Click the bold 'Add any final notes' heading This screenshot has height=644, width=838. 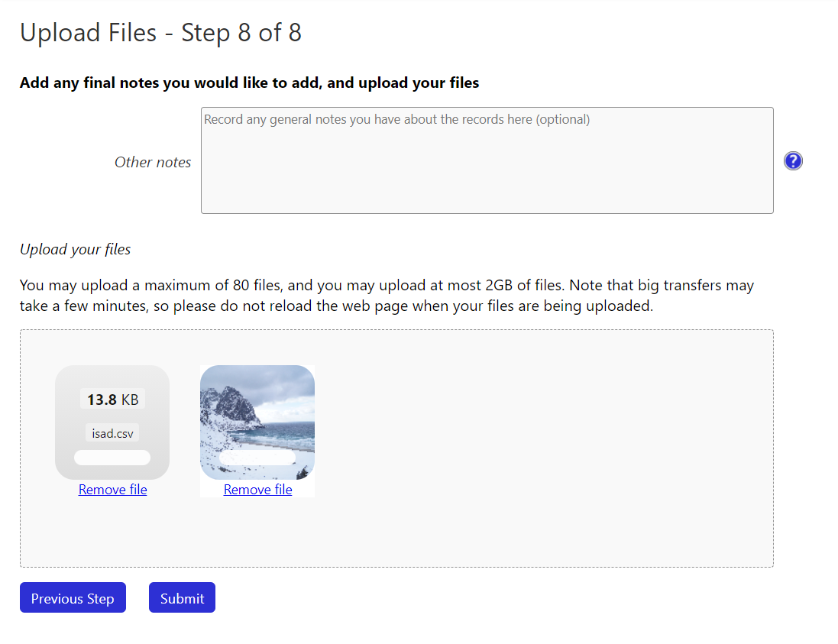250,83
